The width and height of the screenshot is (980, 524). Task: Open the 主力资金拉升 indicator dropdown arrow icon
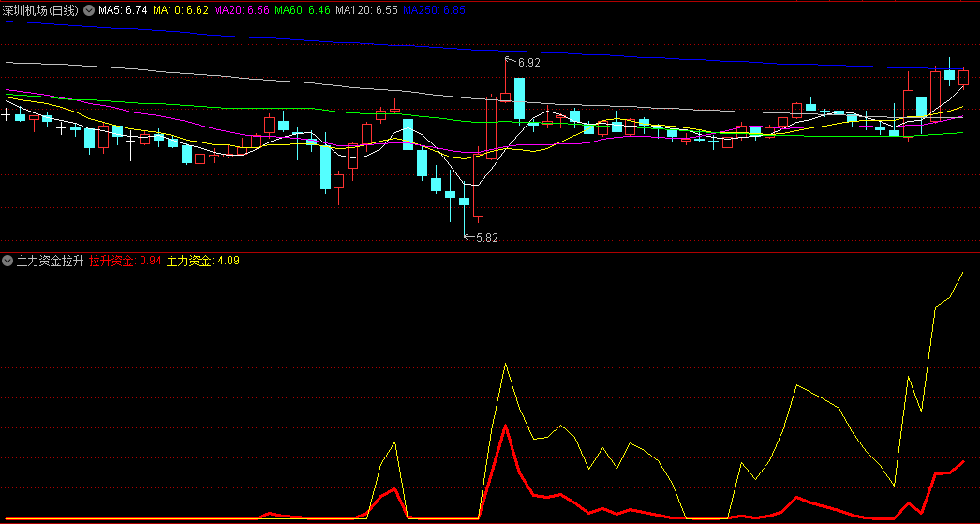tap(7, 261)
